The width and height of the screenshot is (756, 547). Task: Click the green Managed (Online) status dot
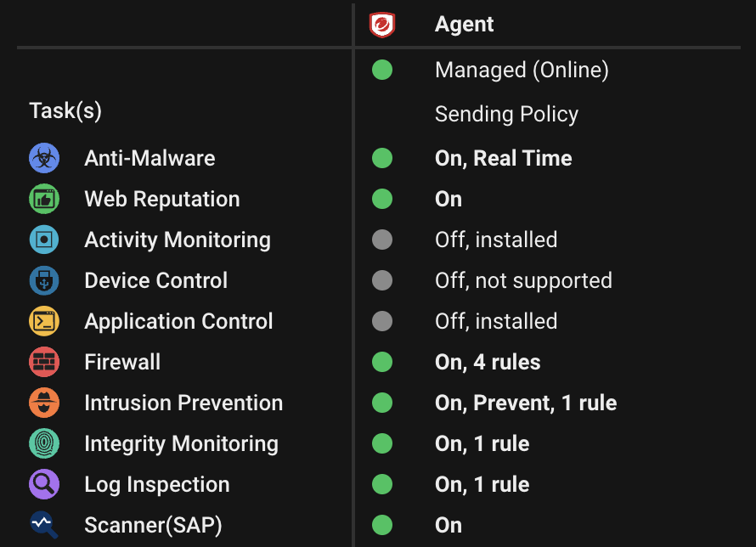pyautogui.click(x=382, y=70)
